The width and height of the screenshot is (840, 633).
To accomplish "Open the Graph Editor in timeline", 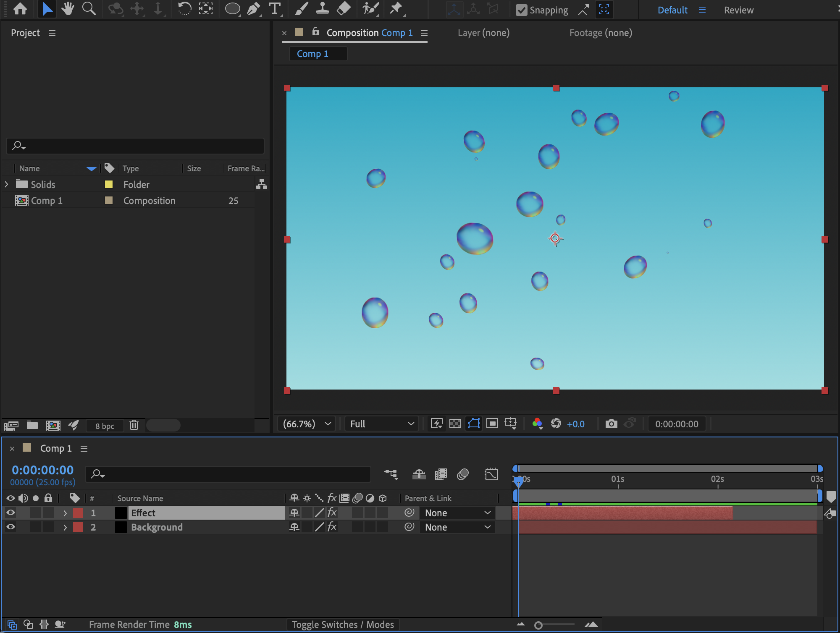I will coord(491,474).
